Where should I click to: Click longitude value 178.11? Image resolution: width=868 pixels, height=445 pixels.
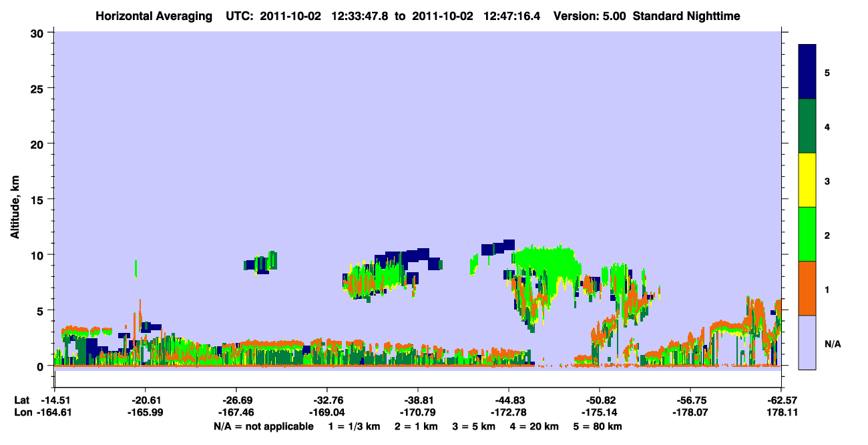point(781,413)
